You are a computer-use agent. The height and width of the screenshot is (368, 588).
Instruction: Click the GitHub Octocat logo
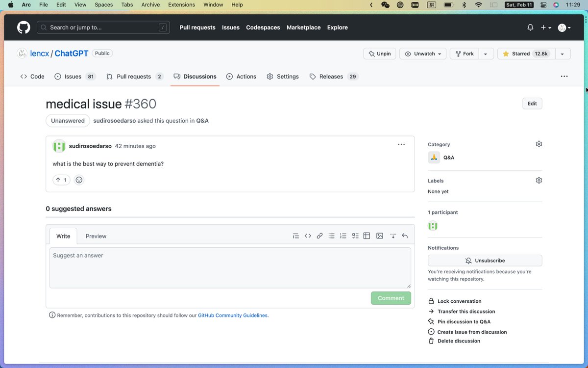point(24,27)
